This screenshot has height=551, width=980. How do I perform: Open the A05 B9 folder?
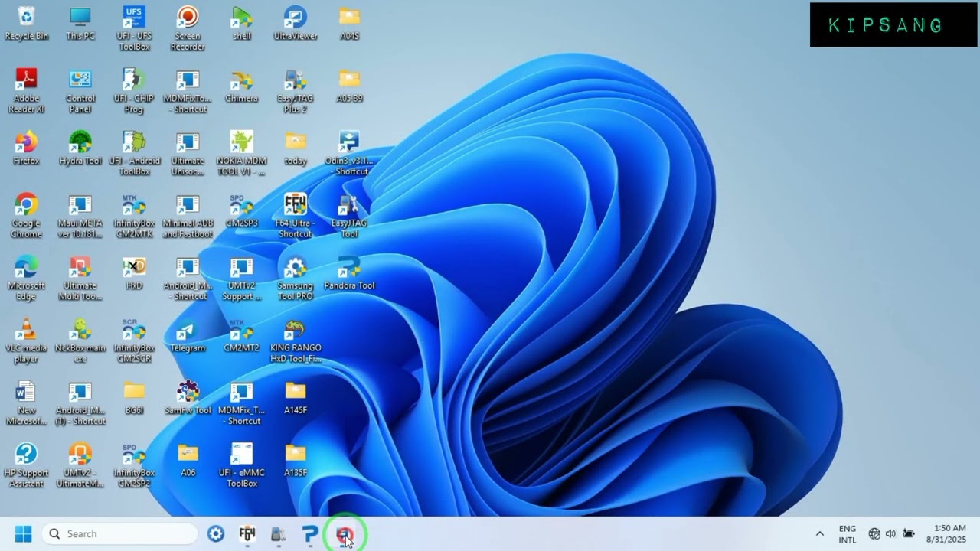click(x=349, y=86)
